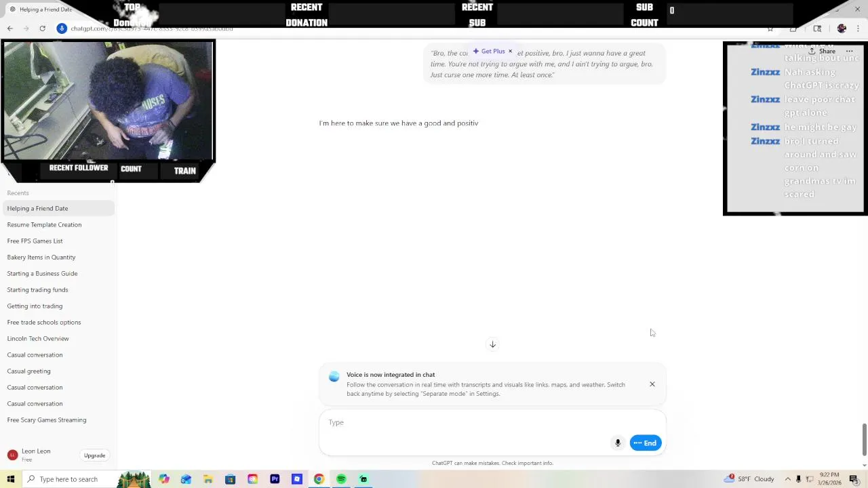Open the Helping a Friend Date chat
The width and height of the screenshot is (868, 488).
click(58, 209)
